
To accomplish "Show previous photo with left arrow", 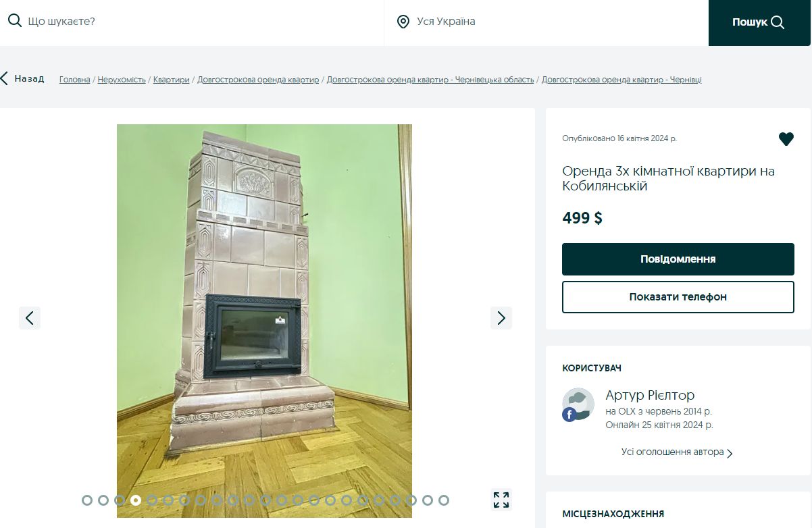I will point(30,318).
